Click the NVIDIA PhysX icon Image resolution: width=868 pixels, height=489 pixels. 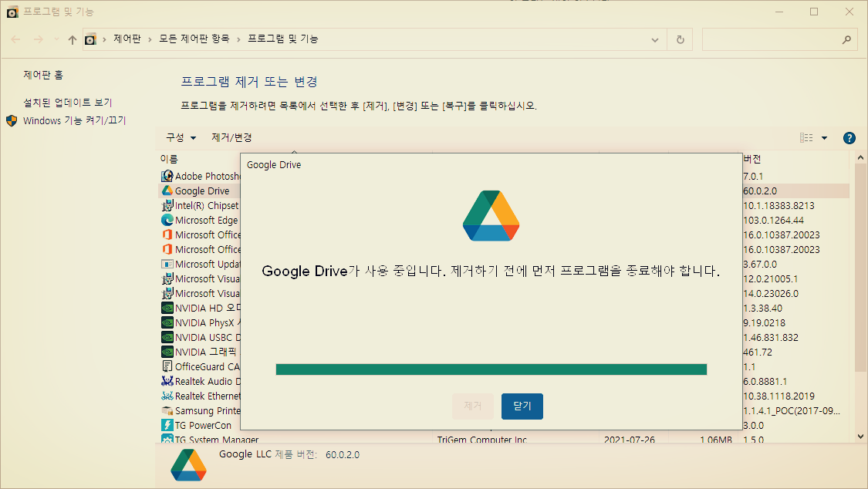click(167, 322)
